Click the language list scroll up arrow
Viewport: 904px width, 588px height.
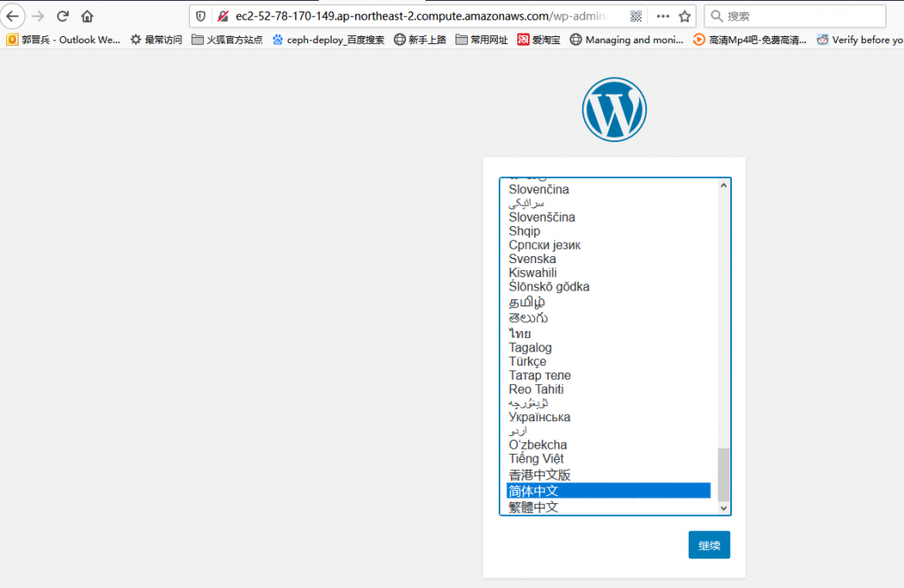724,185
